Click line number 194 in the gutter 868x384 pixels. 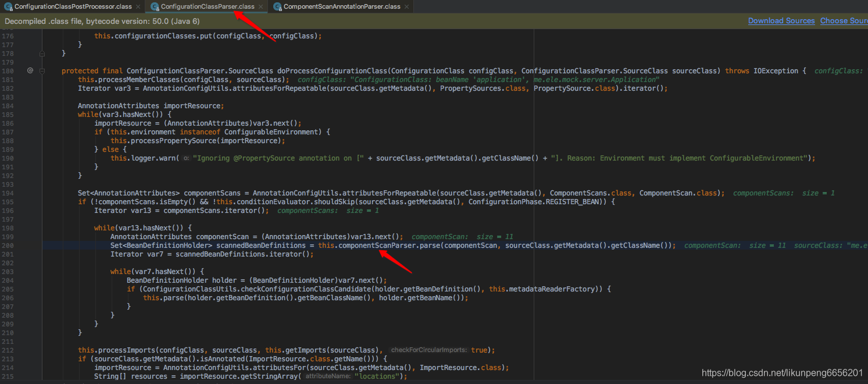pyautogui.click(x=7, y=193)
